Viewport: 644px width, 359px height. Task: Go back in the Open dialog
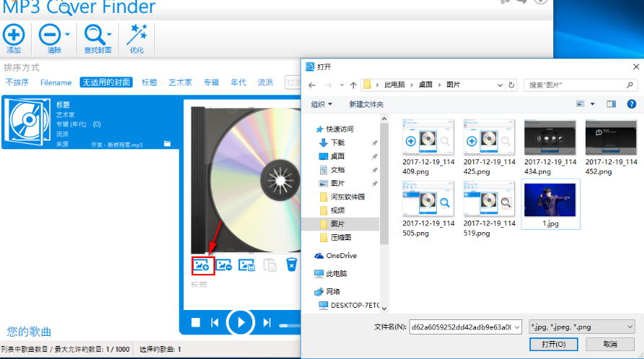click(x=312, y=85)
